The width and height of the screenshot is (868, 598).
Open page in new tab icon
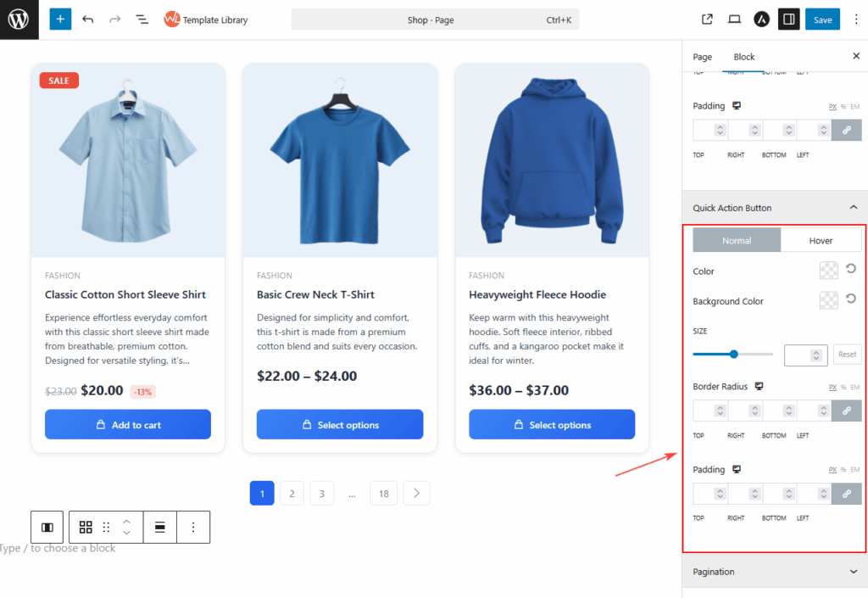(708, 20)
